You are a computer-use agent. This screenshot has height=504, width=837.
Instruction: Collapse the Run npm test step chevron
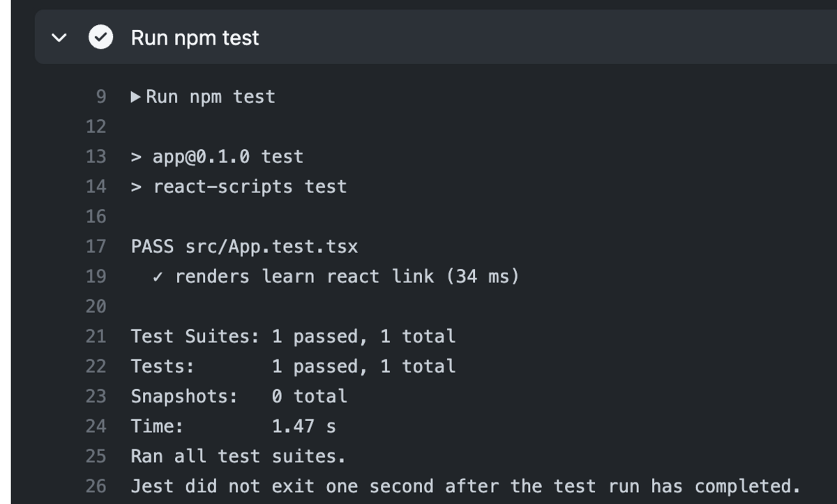coord(59,38)
